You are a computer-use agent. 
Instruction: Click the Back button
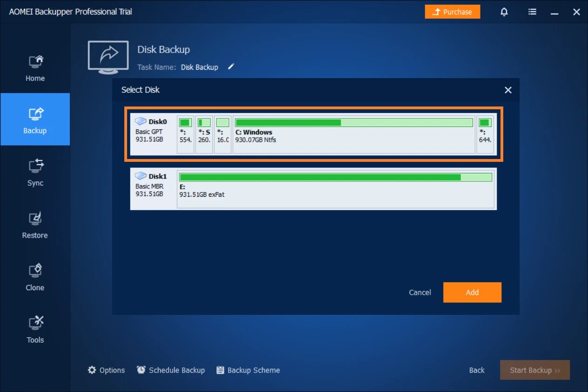click(477, 370)
